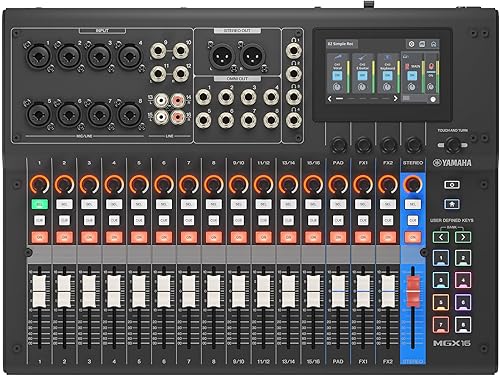Viewport: 500px width, 376px height.
Task: Click the PAD channel fader
Action: click(x=338, y=291)
